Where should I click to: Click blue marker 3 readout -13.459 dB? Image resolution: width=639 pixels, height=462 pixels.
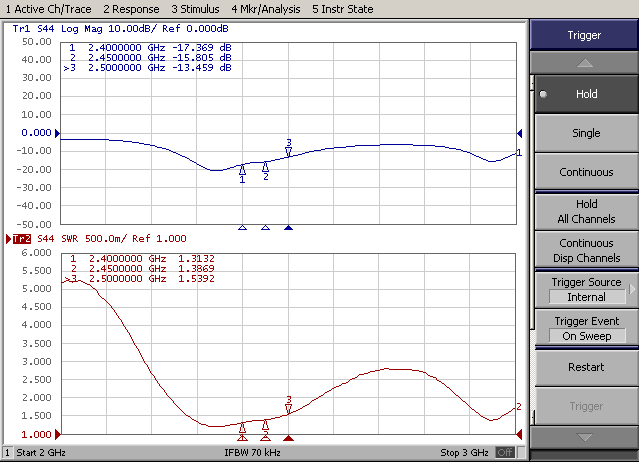coord(202,68)
